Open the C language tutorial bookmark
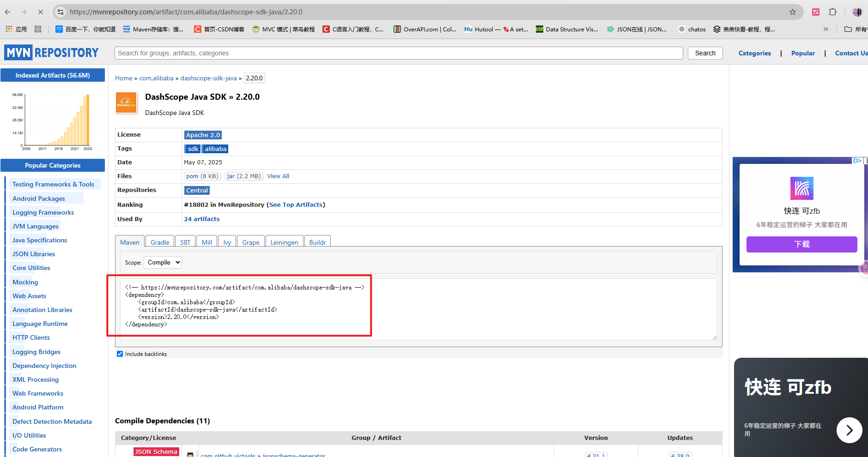 (x=353, y=29)
